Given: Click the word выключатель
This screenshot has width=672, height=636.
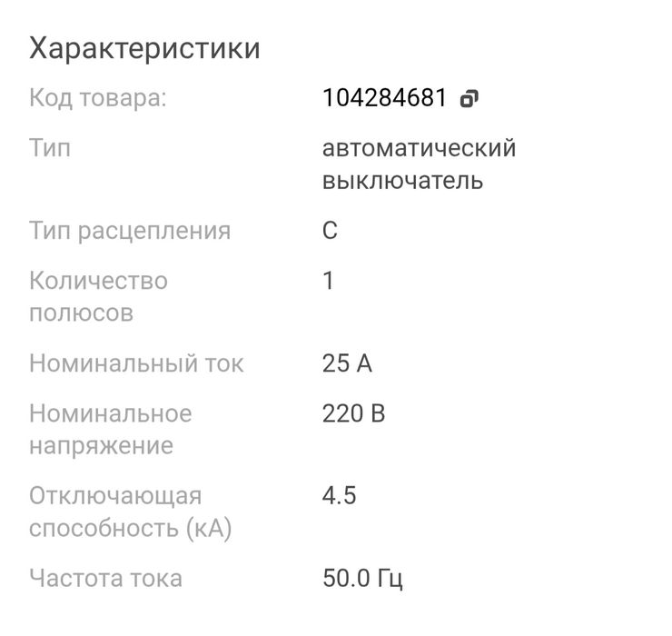Looking at the screenshot, I should (x=402, y=181).
